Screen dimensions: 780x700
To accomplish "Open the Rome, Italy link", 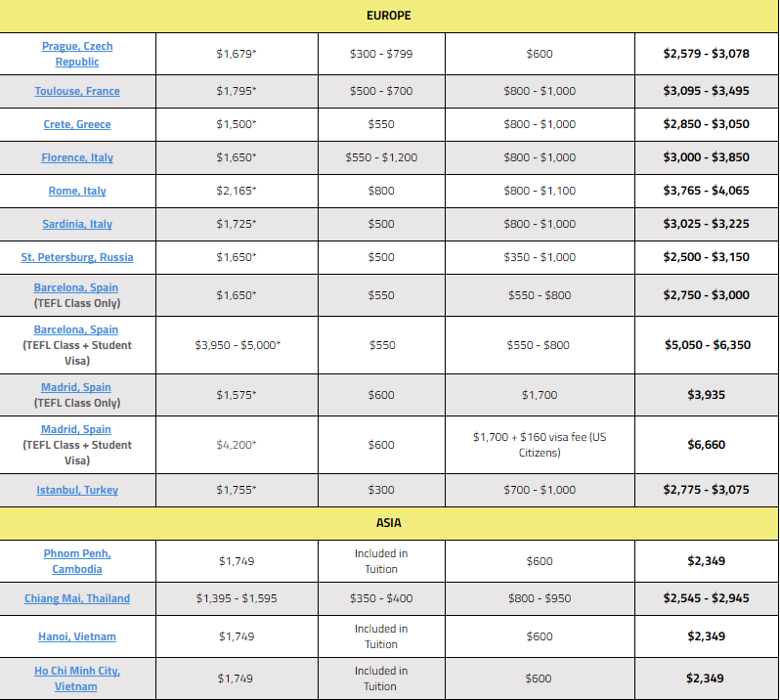I will (x=77, y=191).
